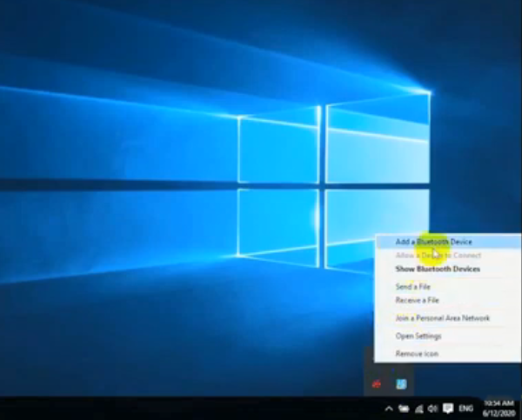This screenshot has width=522, height=420.
Task: Switch input language via ENG indicator
Action: (465, 409)
